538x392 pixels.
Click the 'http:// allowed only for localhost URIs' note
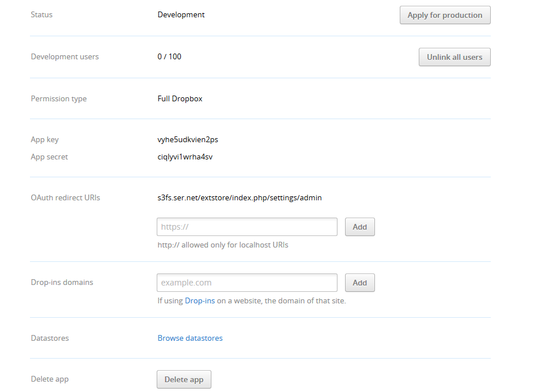click(223, 245)
